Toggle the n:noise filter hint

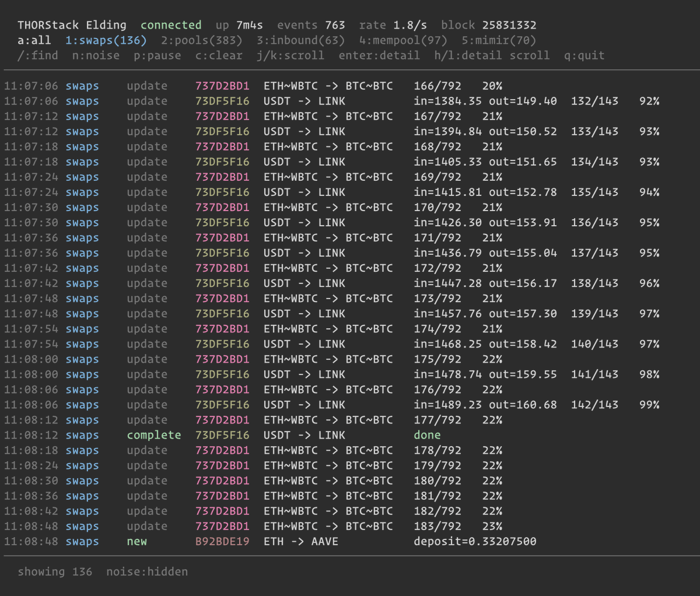96,55
